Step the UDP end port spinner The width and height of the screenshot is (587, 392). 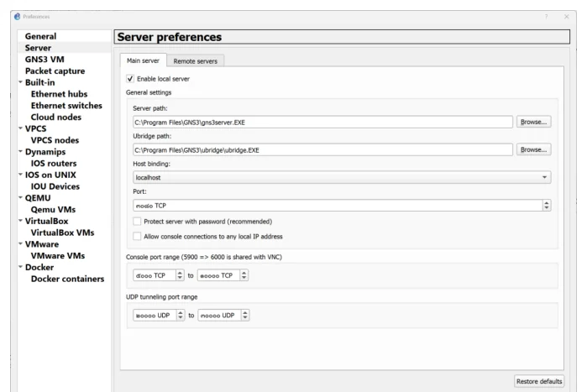245,316
